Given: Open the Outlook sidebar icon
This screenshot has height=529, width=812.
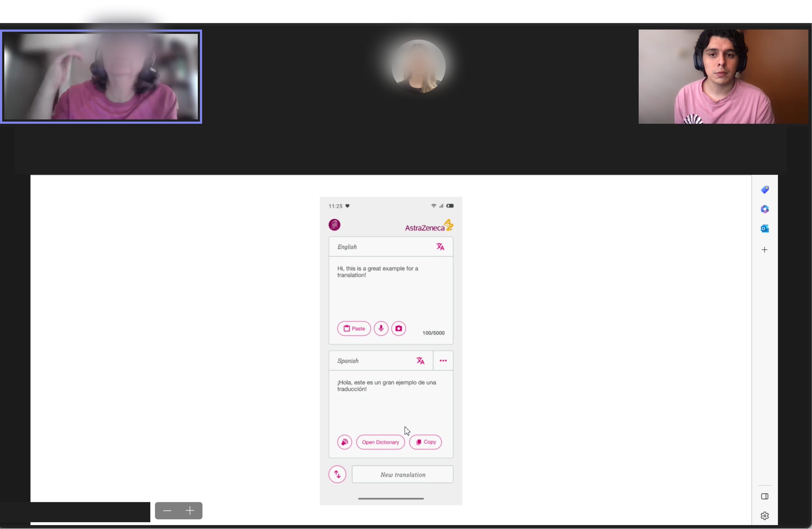Looking at the screenshot, I should pyautogui.click(x=765, y=229).
